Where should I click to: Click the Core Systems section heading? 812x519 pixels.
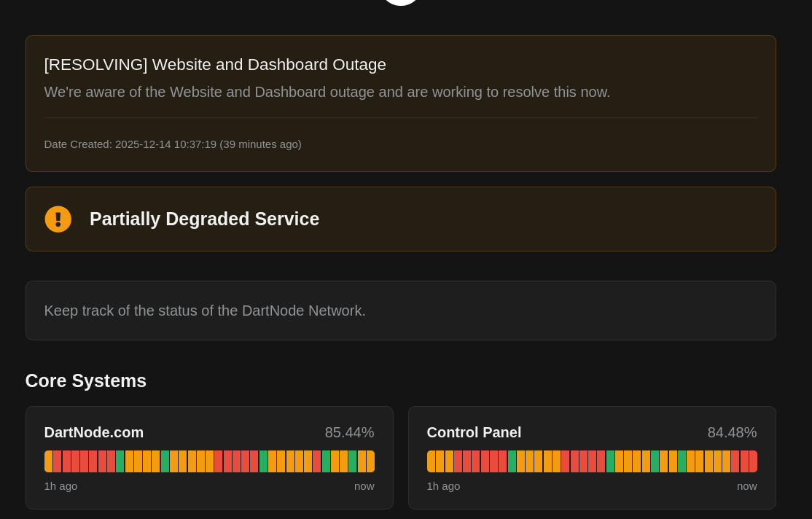coord(85,381)
